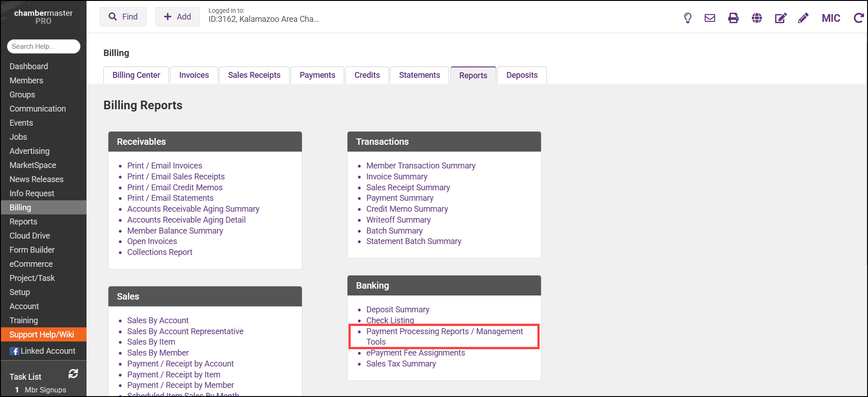This screenshot has width=868, height=397.
Task: Refresh the Task List using sync icon
Action: coord(73,374)
